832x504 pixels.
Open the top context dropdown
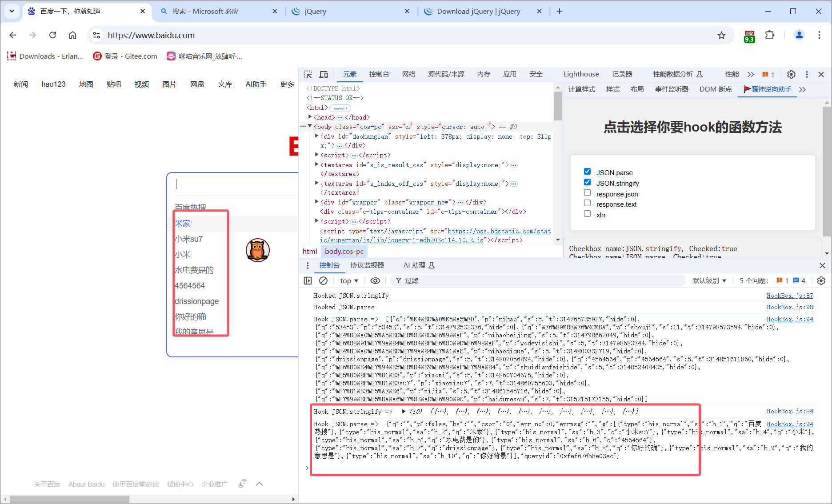click(x=349, y=280)
